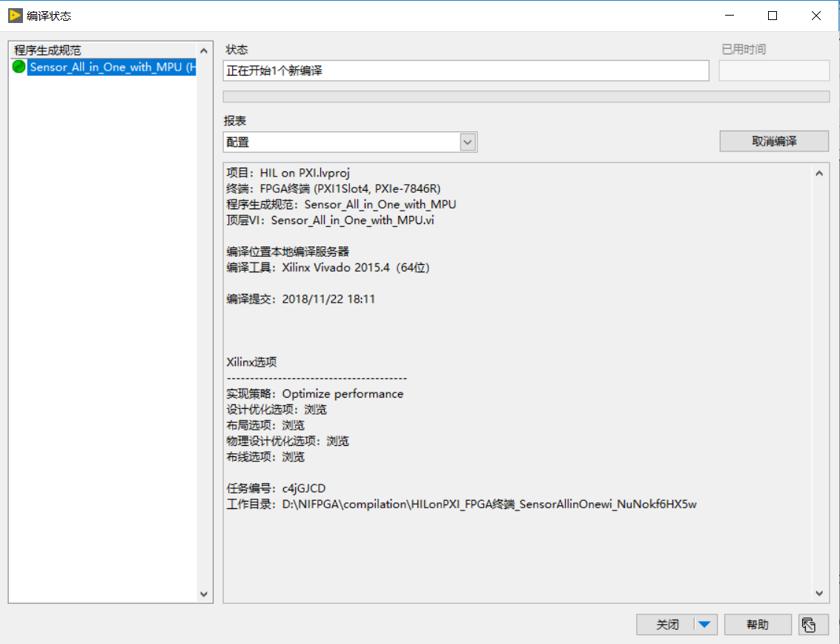
Task: Click the 设计优化选项: 浏览 line
Action: tap(277, 410)
